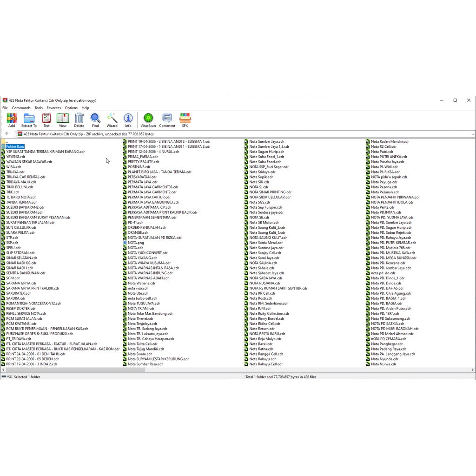Open a file with the View icon
This screenshot has height=476, width=476.
tap(62, 120)
